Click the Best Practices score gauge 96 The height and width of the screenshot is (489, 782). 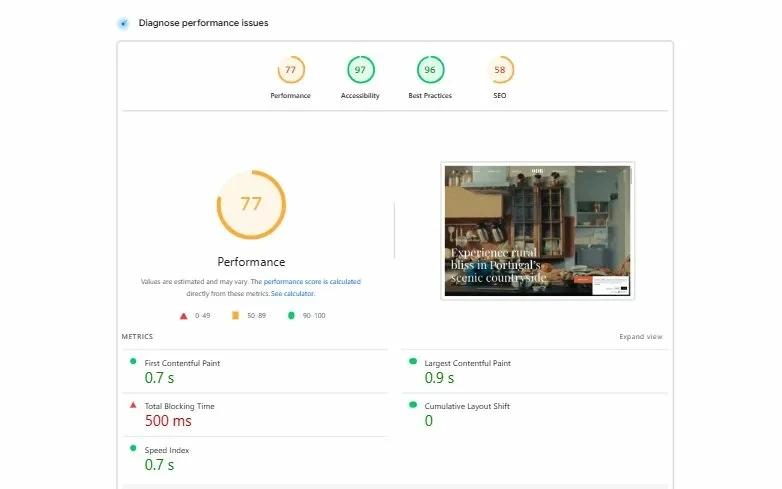point(430,70)
